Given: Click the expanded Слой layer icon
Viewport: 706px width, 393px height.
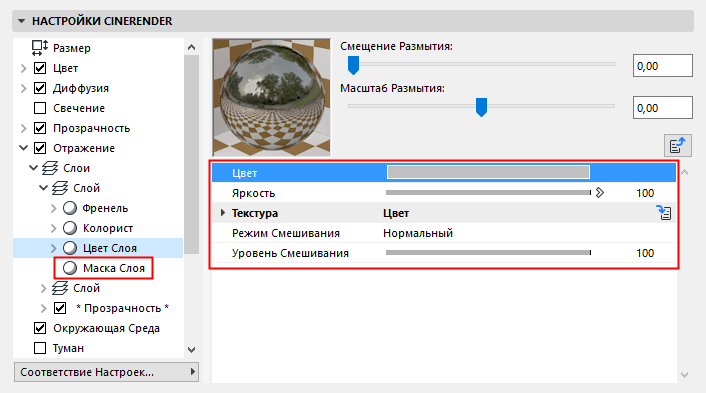Looking at the screenshot, I should pos(60,188).
